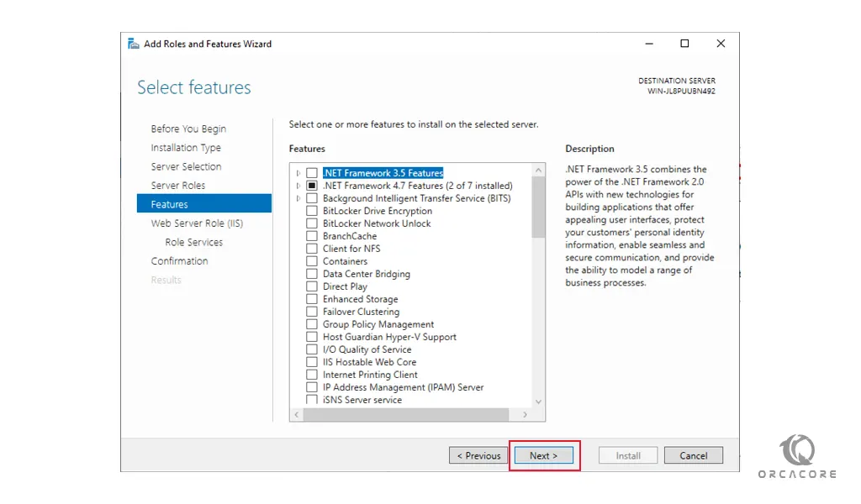861x504 pixels.
Task: Click the scroll-left arrow under features list
Action: coord(297,415)
